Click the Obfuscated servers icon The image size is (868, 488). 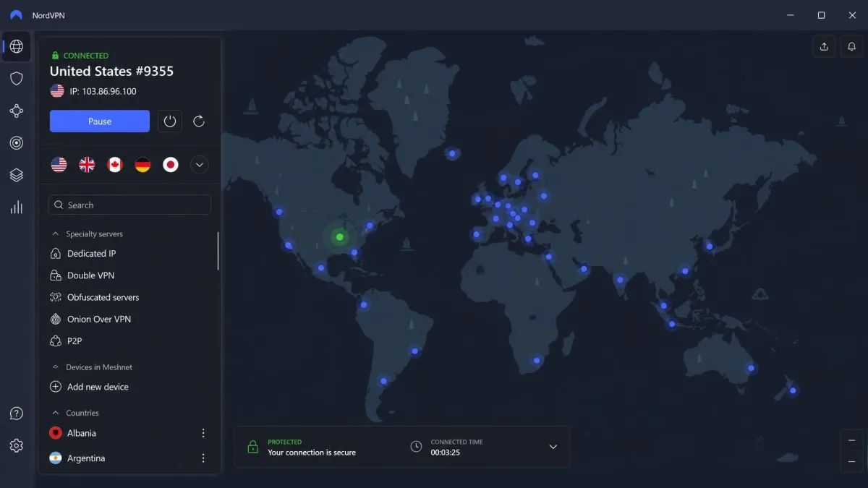55,297
